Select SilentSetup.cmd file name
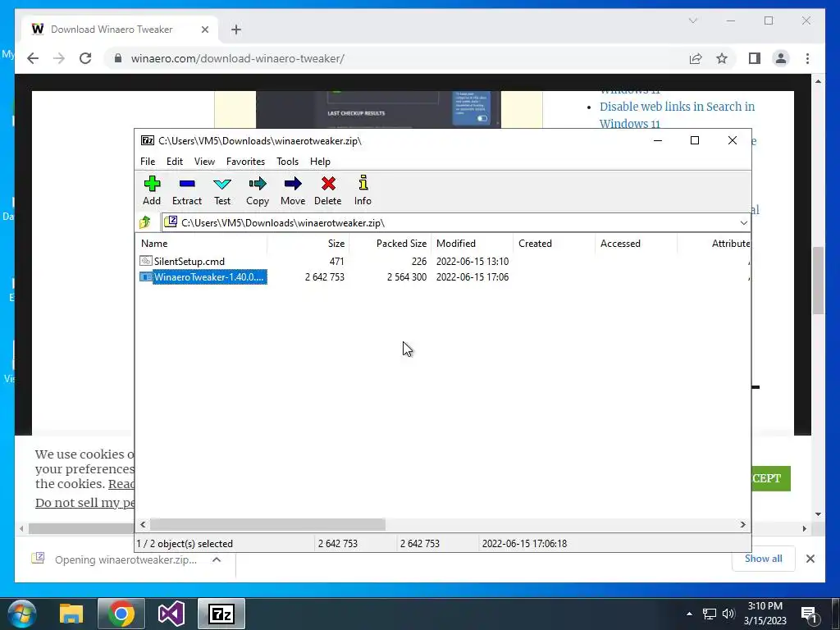 (x=189, y=262)
